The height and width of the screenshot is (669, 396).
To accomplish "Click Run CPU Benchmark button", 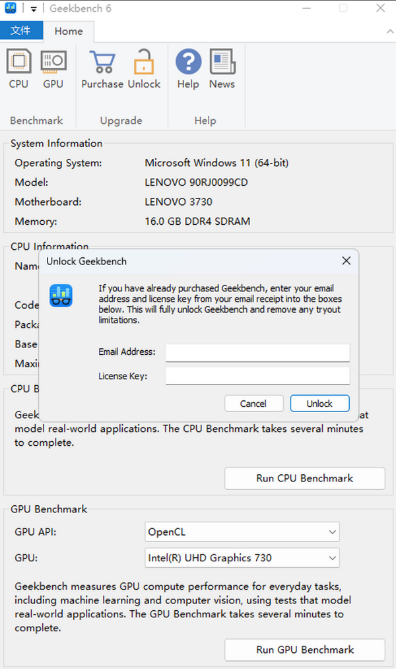I will [305, 478].
